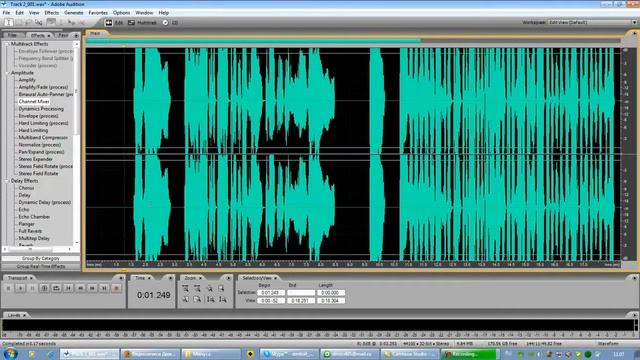640x360 pixels.
Task: Open Zoom panel options menu
Action: point(228,278)
